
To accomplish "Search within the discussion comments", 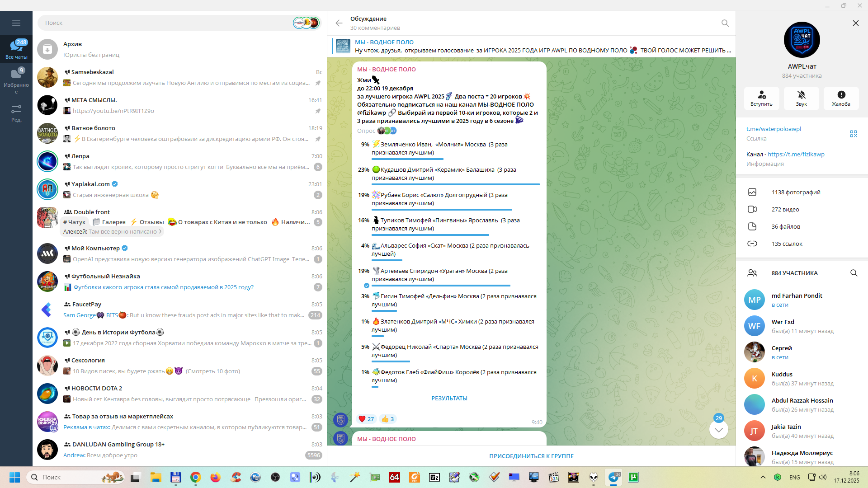I will pos(725,23).
